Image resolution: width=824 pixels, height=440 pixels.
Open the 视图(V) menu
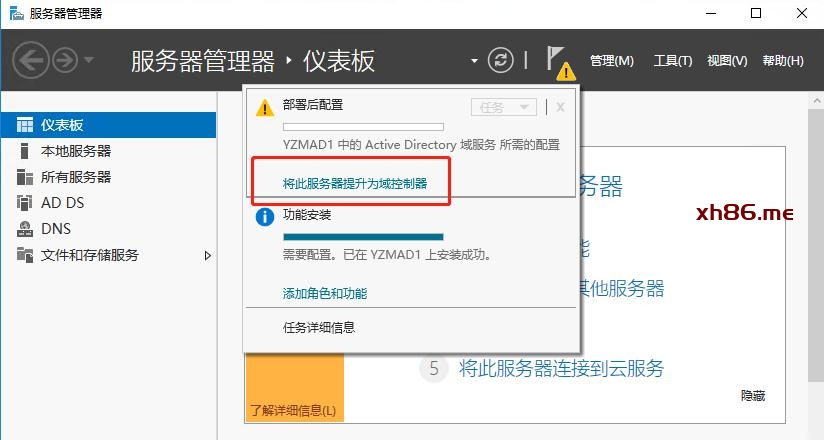point(727,61)
